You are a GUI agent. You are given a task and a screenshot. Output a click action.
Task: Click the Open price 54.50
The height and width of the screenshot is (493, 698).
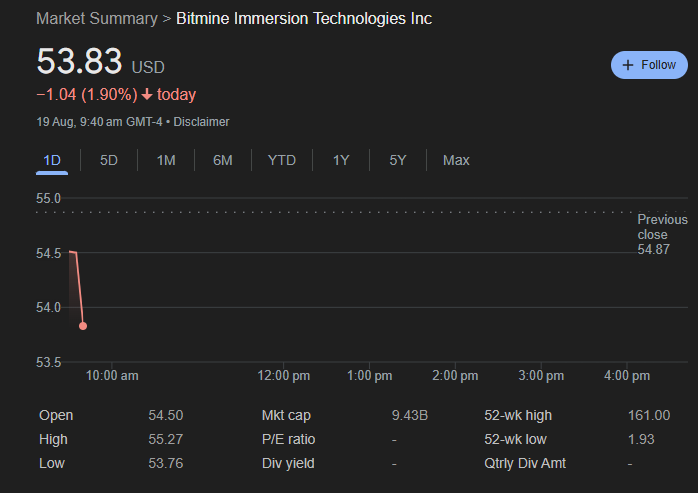(165, 415)
